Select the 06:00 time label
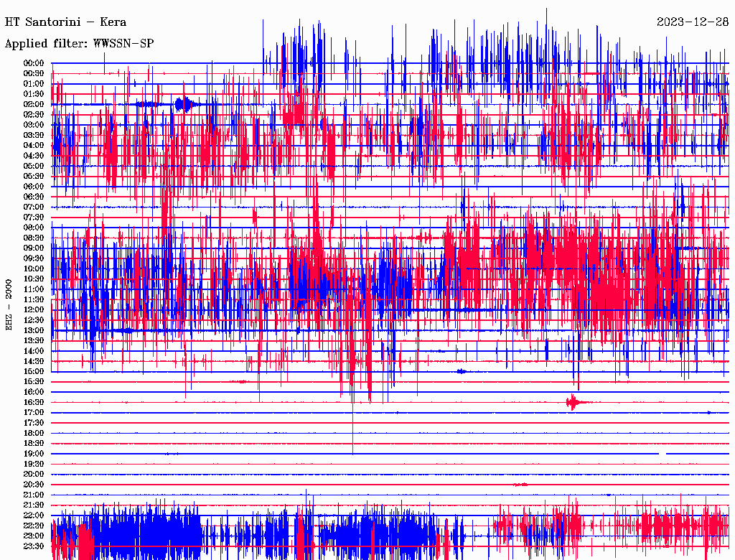Screen dimensions: 735x560 click(34, 187)
